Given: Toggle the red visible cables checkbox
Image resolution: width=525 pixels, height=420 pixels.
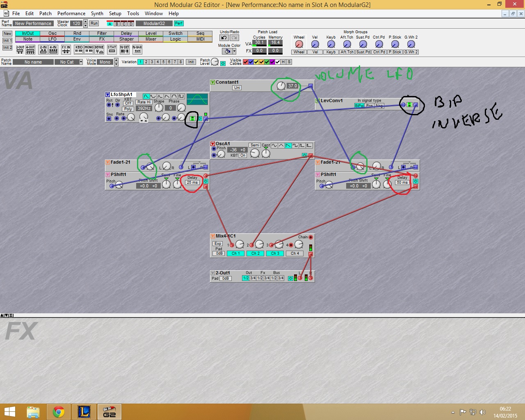Looking at the screenshot, I should pos(246,62).
